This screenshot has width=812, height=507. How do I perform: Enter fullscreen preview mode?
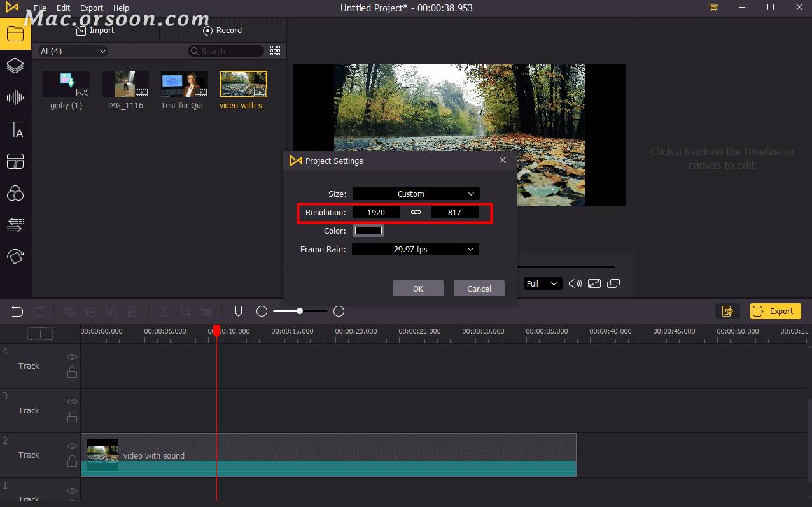click(x=594, y=283)
